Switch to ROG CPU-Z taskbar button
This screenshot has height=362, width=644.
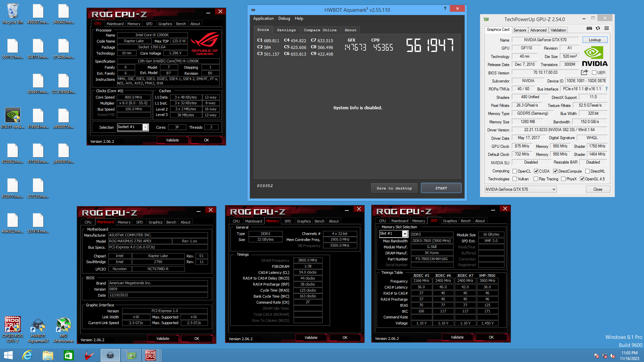[x=151, y=355]
